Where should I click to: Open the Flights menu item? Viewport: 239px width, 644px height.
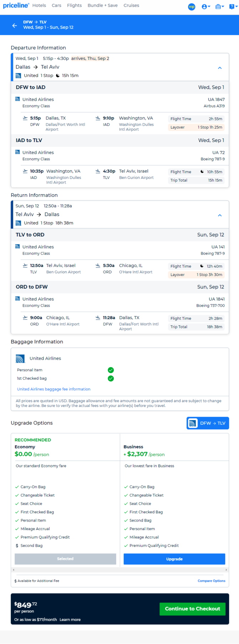75,5
